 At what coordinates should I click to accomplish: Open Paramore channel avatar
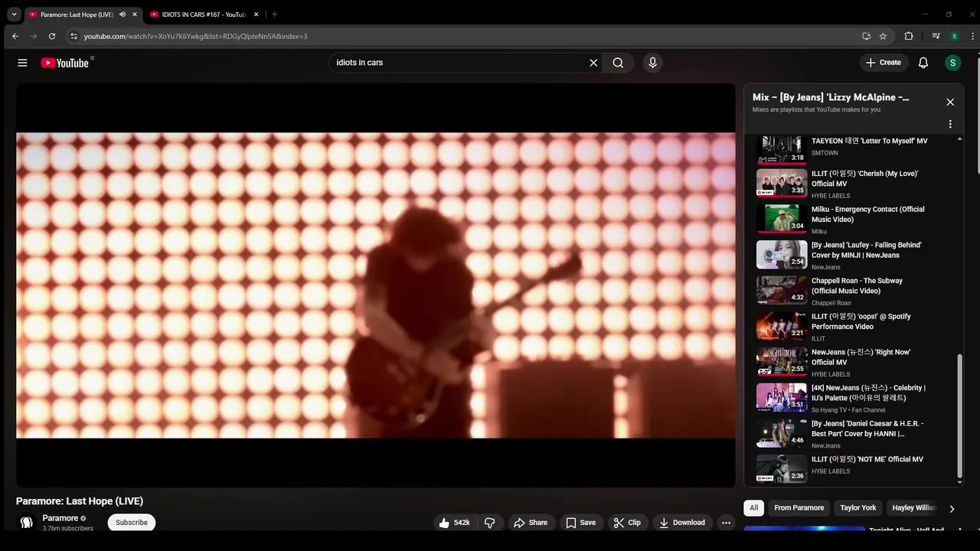[x=27, y=523]
